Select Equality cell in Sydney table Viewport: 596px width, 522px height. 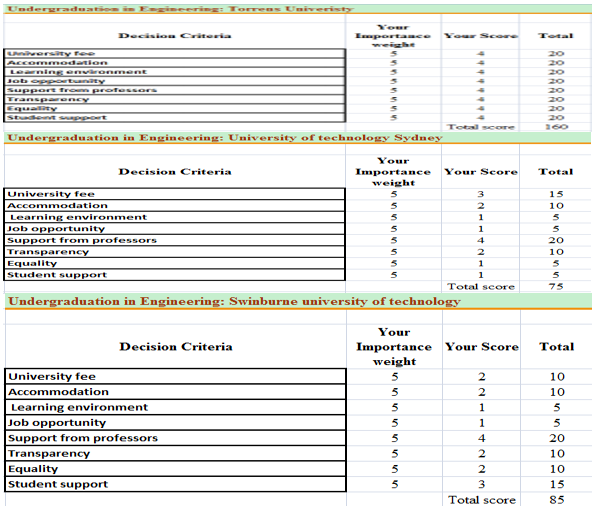[174, 263]
